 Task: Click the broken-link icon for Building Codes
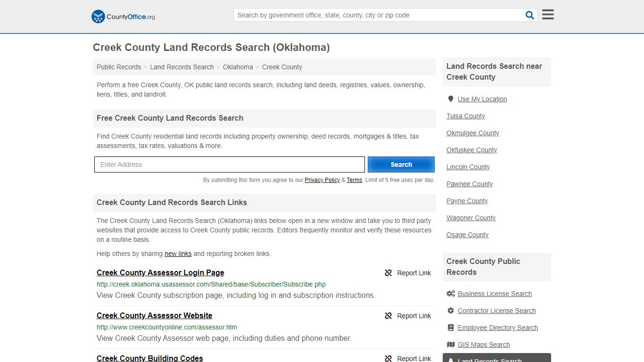pyautogui.click(x=388, y=358)
